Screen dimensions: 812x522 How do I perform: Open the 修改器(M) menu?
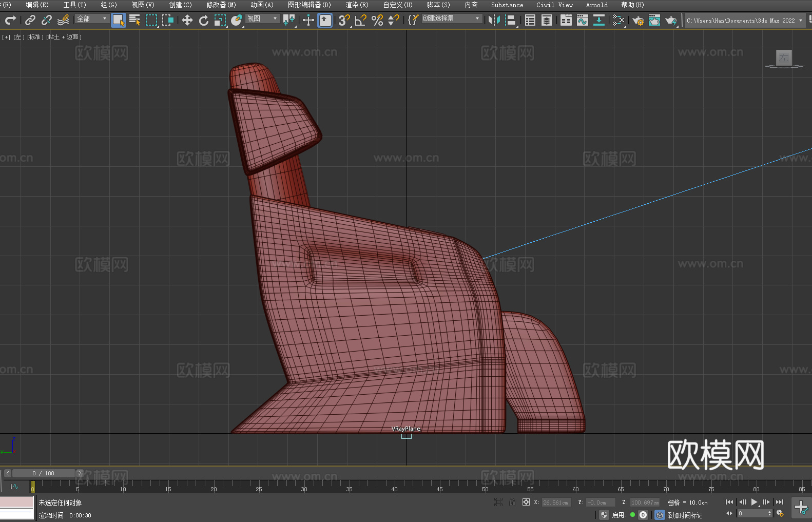pyautogui.click(x=221, y=5)
